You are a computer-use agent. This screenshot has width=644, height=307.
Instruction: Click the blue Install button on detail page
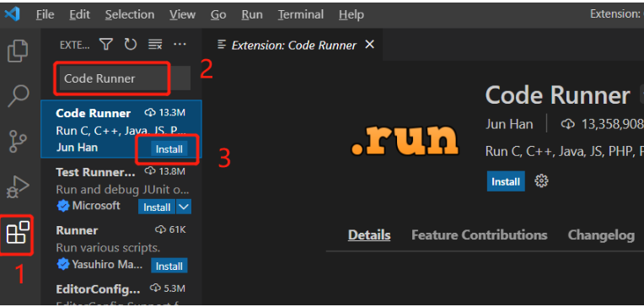click(x=506, y=181)
